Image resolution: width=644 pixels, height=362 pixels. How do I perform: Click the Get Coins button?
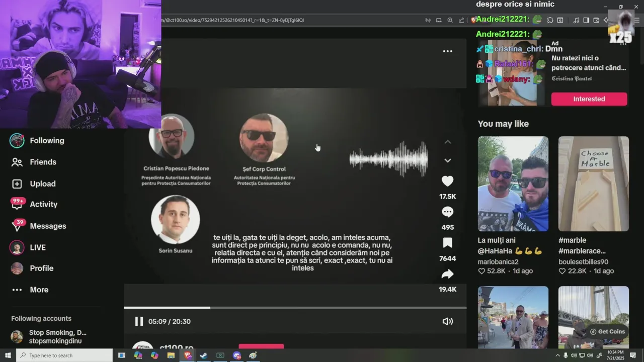pos(607,331)
